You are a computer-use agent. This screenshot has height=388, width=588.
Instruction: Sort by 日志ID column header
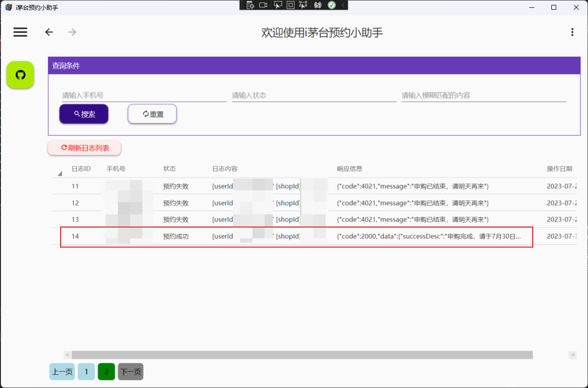click(x=81, y=169)
